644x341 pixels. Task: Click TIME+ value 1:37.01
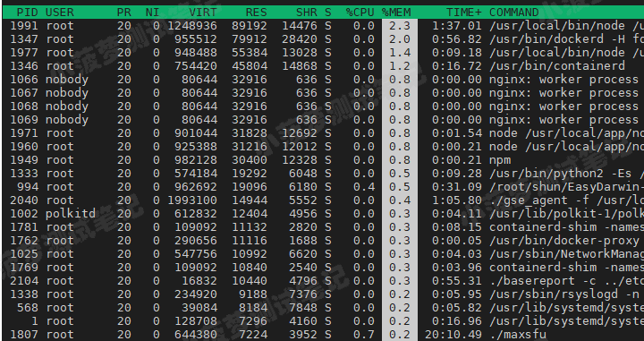click(457, 26)
